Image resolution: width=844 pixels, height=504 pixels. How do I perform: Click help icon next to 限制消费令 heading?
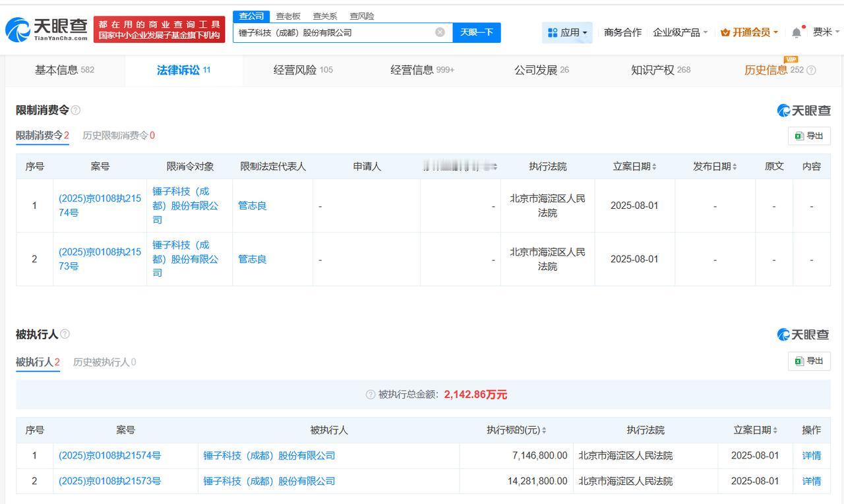pos(76,110)
